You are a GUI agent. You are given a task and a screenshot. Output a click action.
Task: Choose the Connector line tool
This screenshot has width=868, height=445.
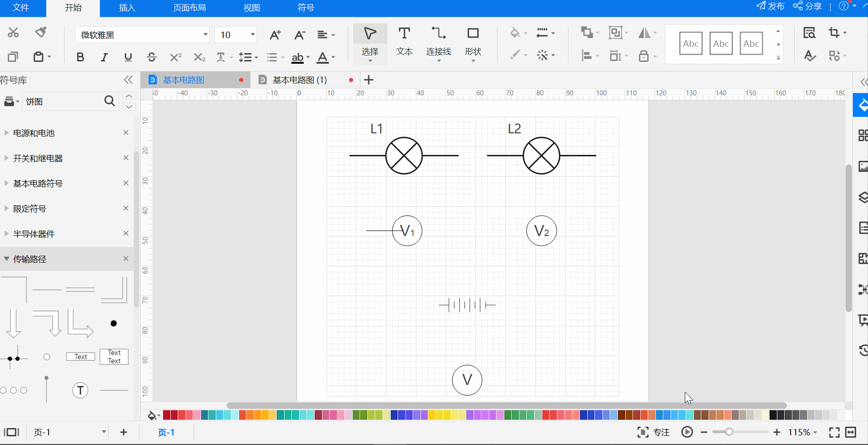(438, 44)
